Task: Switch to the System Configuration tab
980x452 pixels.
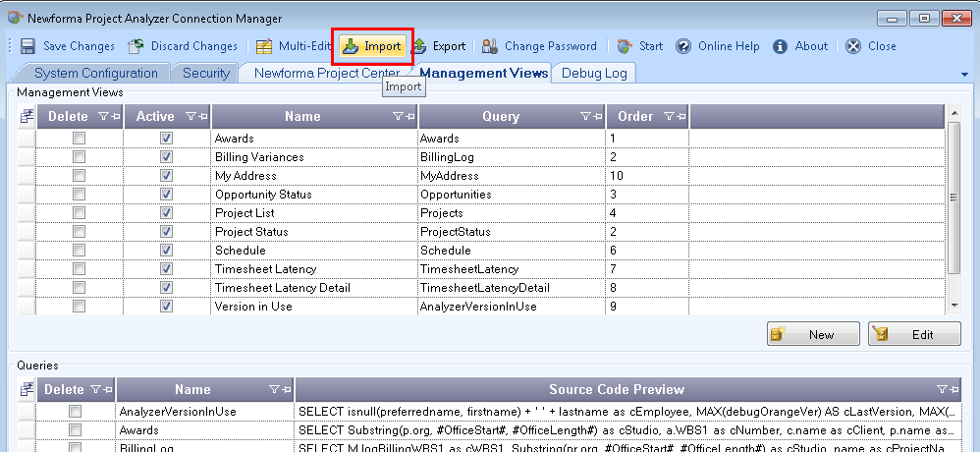Action: [x=95, y=73]
